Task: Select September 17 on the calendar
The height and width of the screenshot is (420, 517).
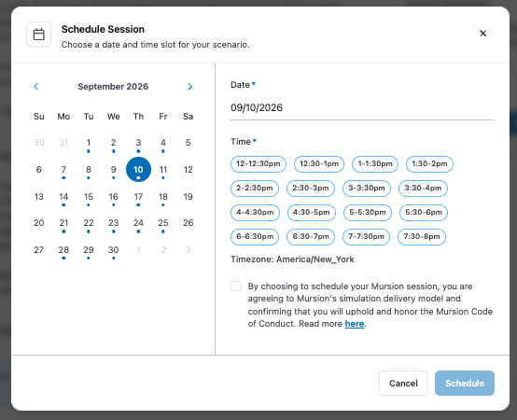Action: [138, 197]
